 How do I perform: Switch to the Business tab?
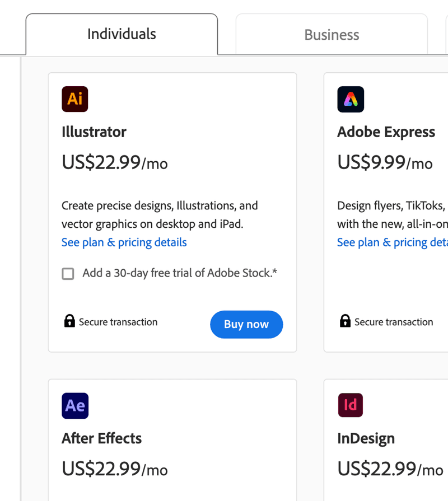331,35
